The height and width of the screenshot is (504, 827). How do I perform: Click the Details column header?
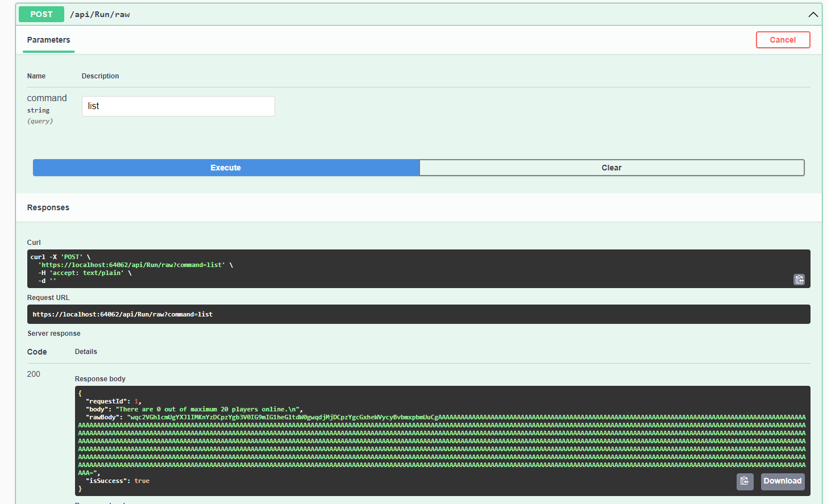click(x=86, y=351)
